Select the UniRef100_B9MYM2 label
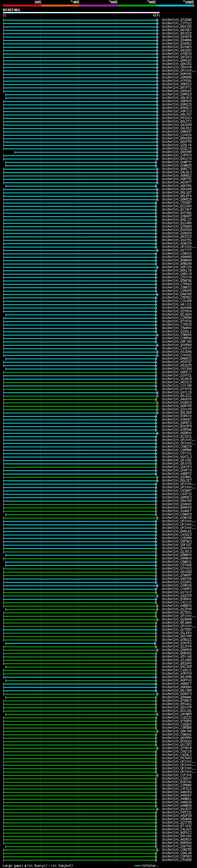This screenshot has height=868, width=197. (176, 74)
